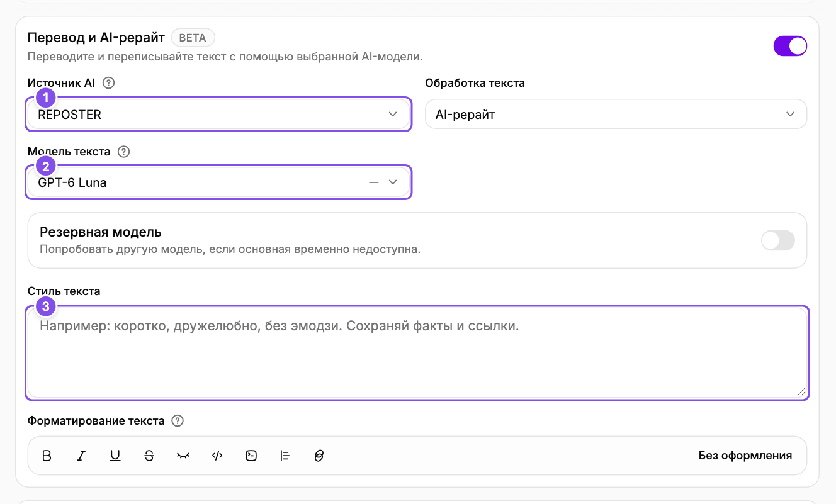Open the Источник AI dropdown showing REPOSTER
The width and height of the screenshot is (836, 504).
coord(218,115)
